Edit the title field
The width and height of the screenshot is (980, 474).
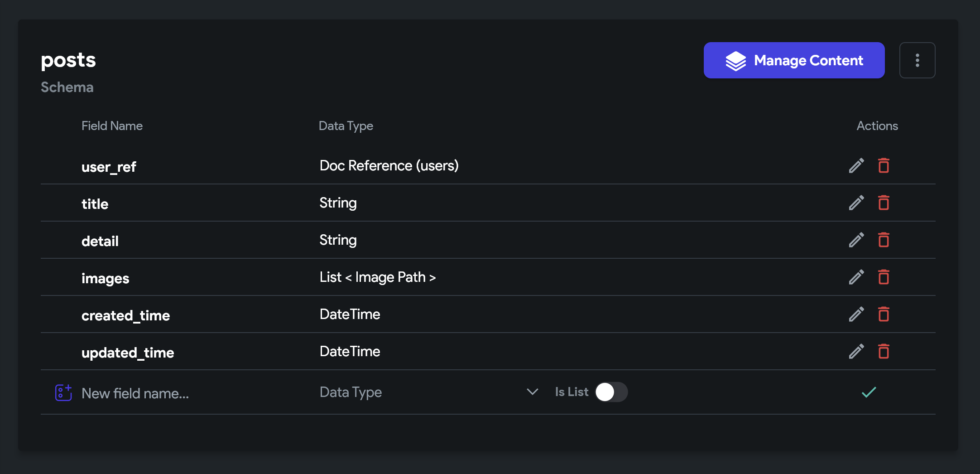(x=856, y=203)
